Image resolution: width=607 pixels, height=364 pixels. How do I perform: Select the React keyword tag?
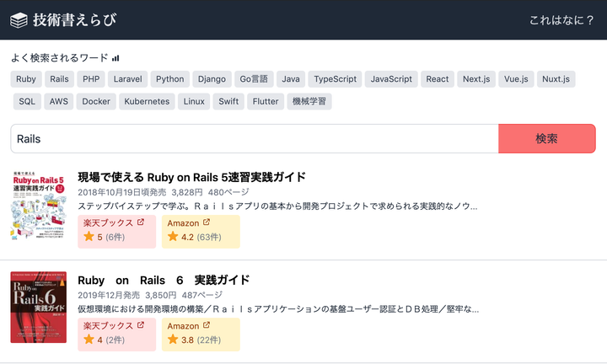tap(438, 79)
